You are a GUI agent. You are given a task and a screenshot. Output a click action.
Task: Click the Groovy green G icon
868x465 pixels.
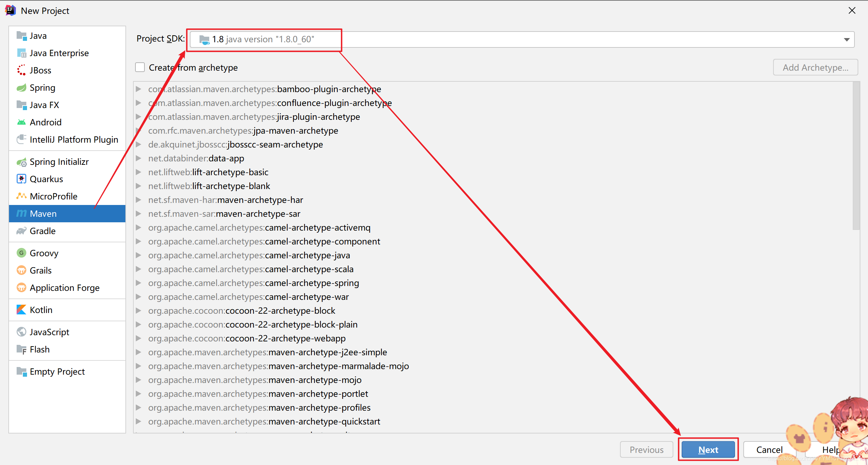tap(21, 253)
